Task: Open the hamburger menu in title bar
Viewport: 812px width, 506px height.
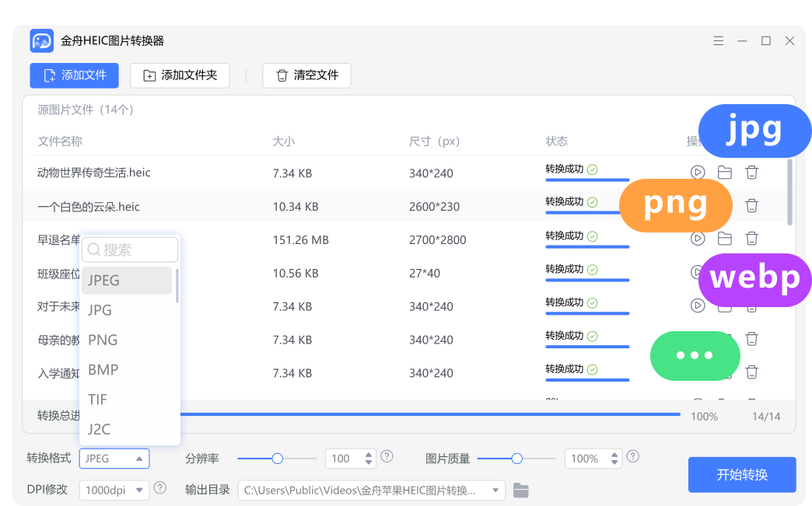Action: pos(718,41)
